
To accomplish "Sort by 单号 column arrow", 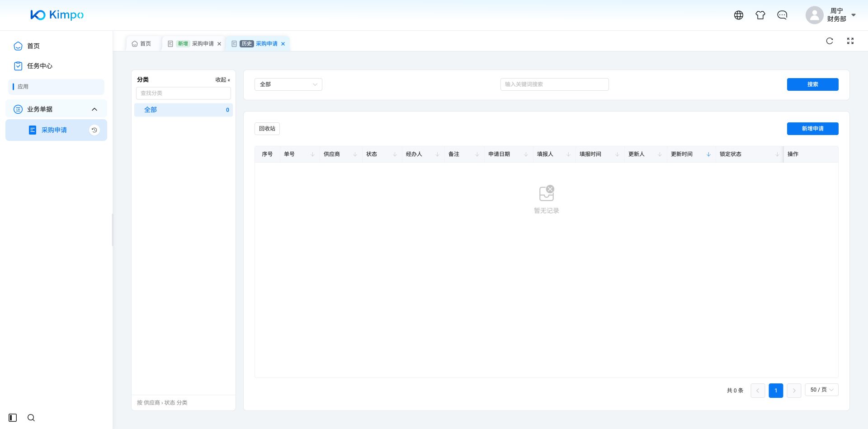I will coord(312,154).
